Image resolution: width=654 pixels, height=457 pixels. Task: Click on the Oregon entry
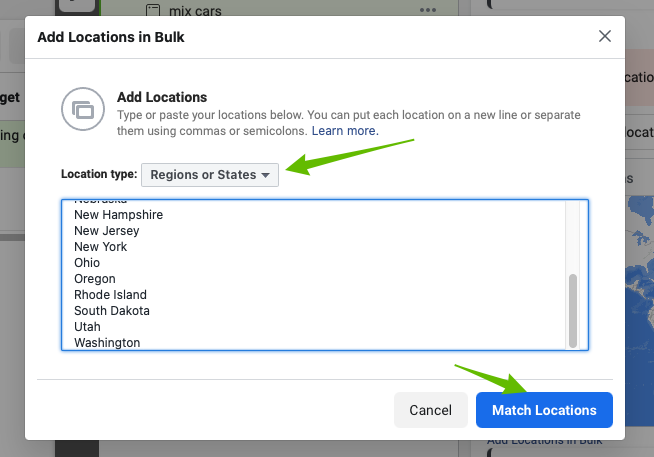[x=95, y=279]
